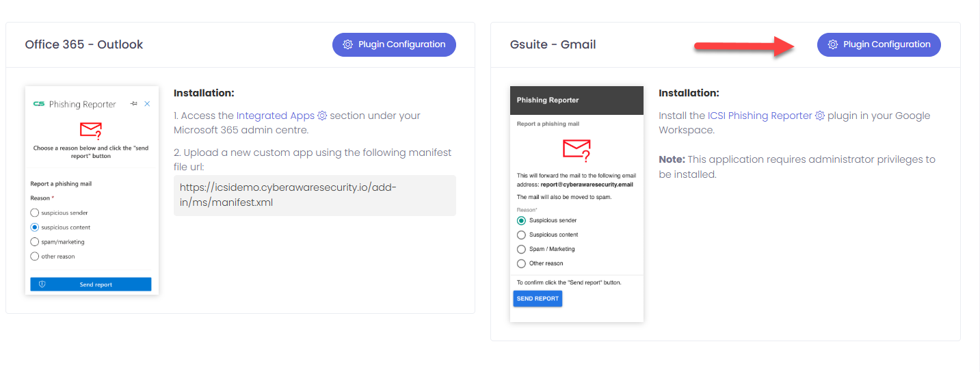
Task: Click the red envelope icon in Gmail preview
Action: [576, 148]
